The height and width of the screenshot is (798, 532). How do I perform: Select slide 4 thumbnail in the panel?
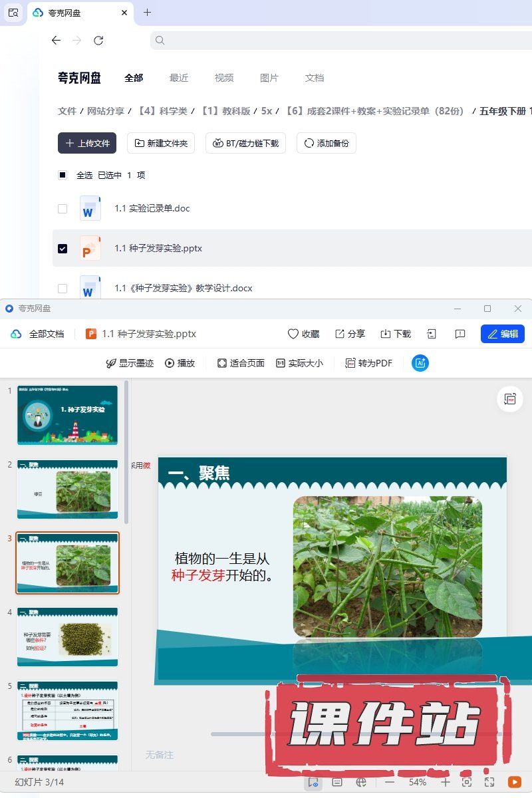(x=67, y=636)
